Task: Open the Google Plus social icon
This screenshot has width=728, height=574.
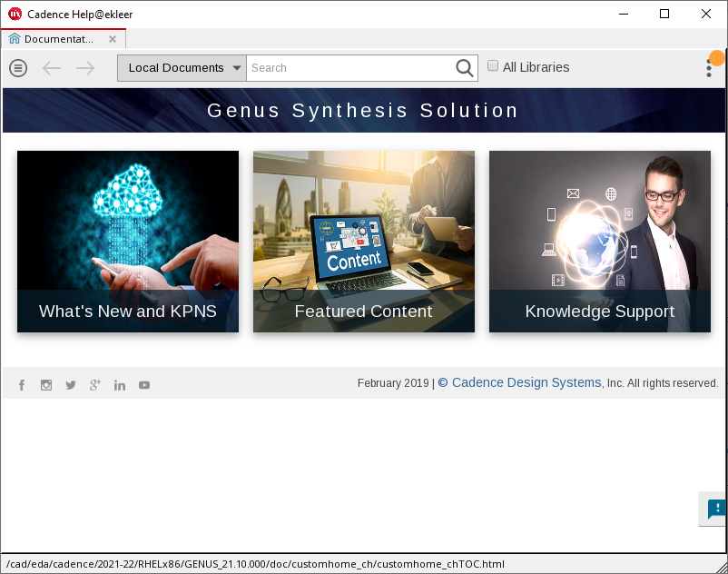Action: [x=95, y=385]
